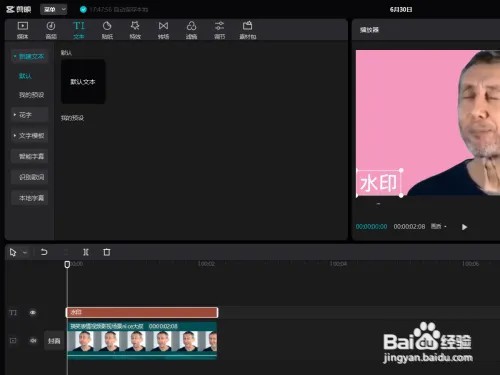Select the 文本 text tab
The image size is (500, 375).
[x=79, y=30]
